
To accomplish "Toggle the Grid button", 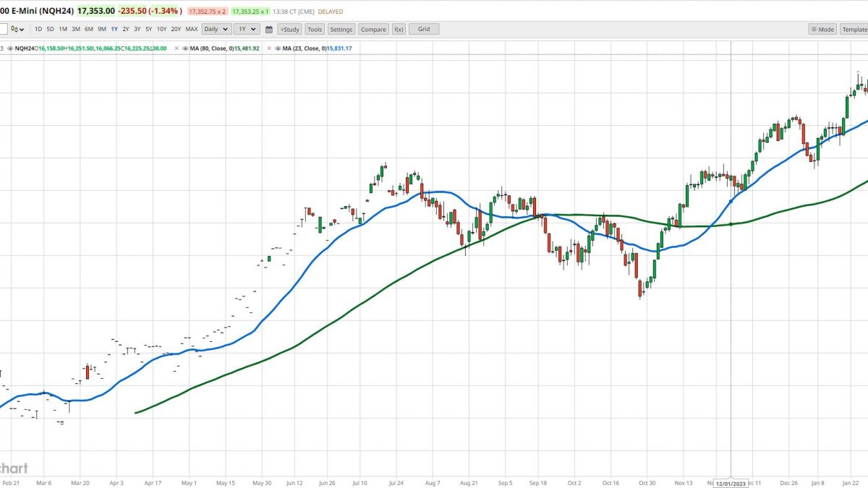I will pos(424,29).
